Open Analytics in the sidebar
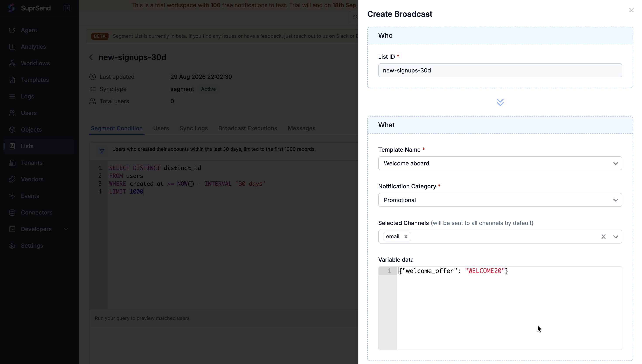 coord(39,46)
